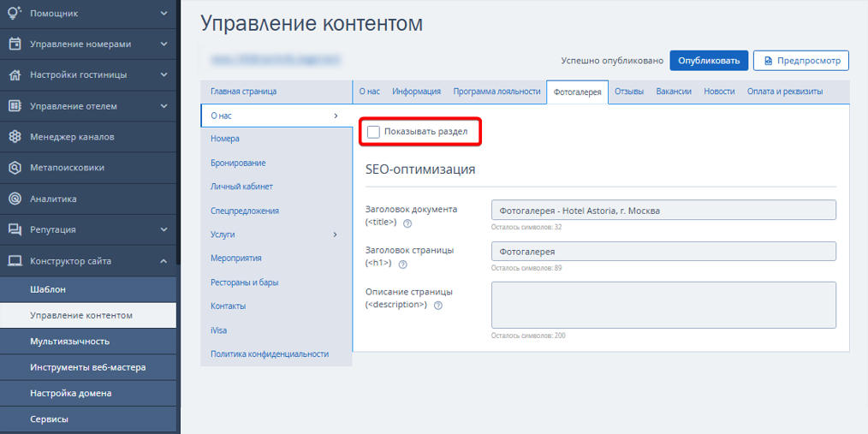The height and width of the screenshot is (434, 868).
Task: Click the house icon beside Настройки гостиницы
Action: coord(15,74)
